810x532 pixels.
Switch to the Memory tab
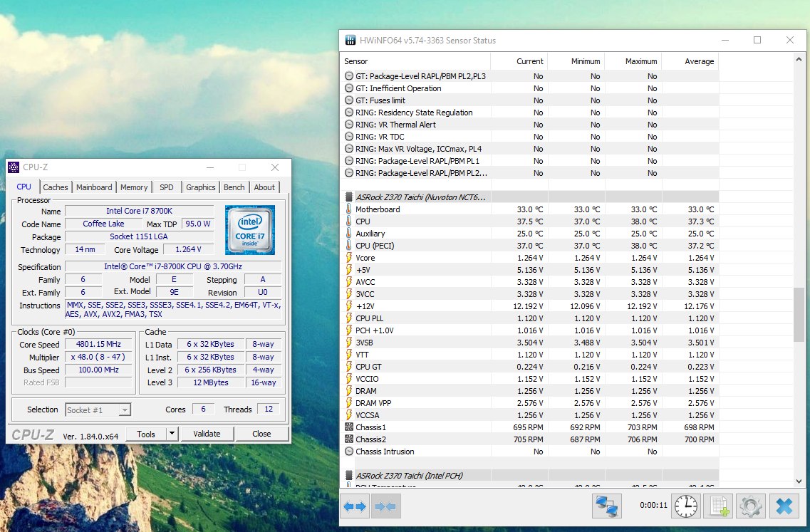(134, 187)
